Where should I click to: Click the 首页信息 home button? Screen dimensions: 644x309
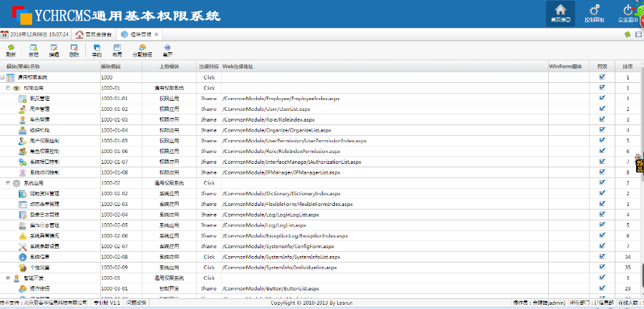point(560,14)
